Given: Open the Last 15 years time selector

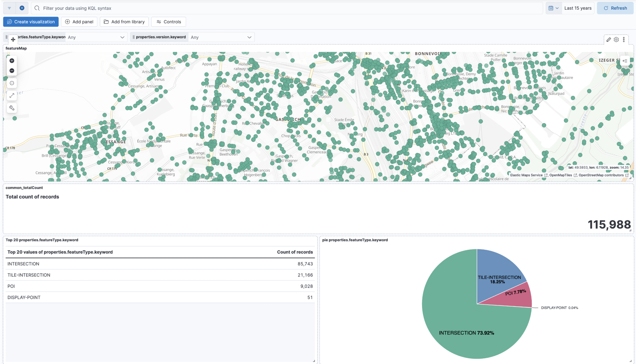Looking at the screenshot, I should [x=578, y=8].
